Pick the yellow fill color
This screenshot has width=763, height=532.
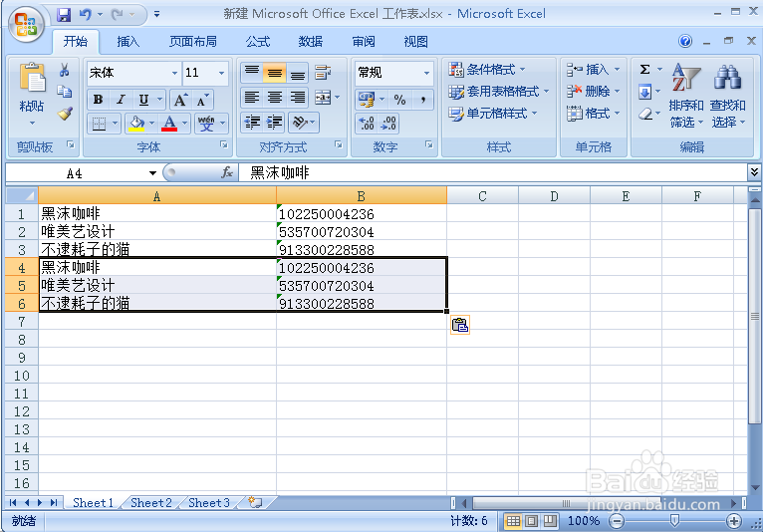136,124
